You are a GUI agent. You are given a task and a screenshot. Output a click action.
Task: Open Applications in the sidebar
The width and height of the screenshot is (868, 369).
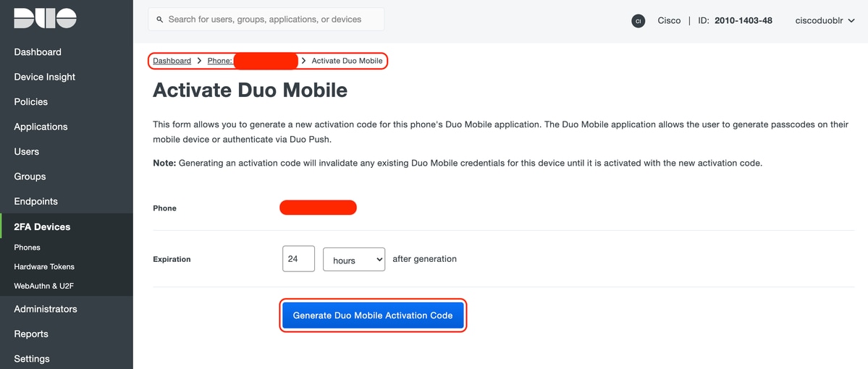pos(41,127)
